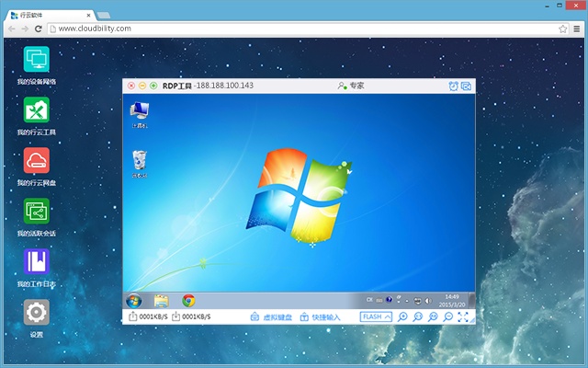Open a new browser tab

coord(103,16)
